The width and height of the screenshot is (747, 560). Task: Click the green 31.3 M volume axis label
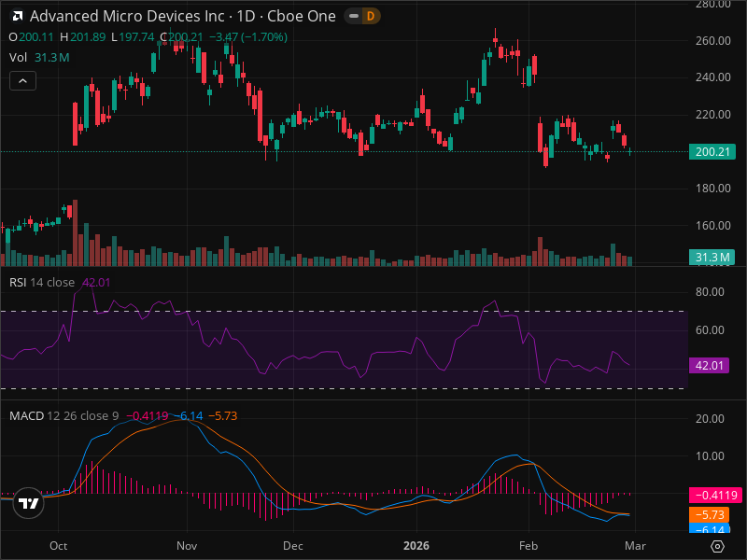point(712,258)
